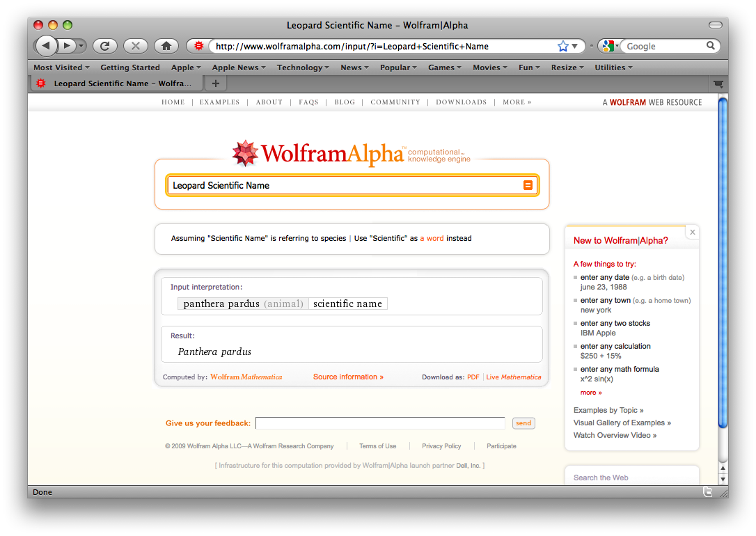Reload the page with the refresh icon

click(x=105, y=46)
